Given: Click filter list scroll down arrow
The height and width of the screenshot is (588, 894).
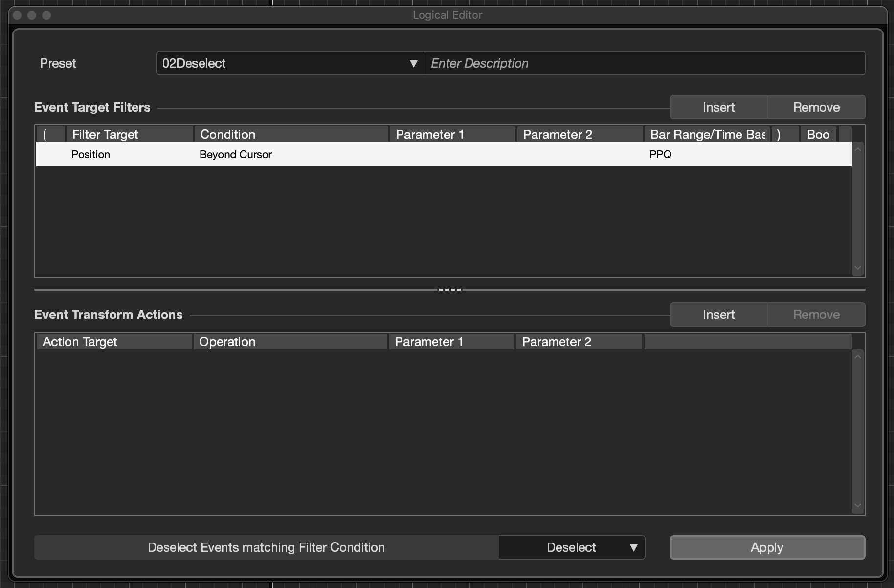Looking at the screenshot, I should pos(858,268).
